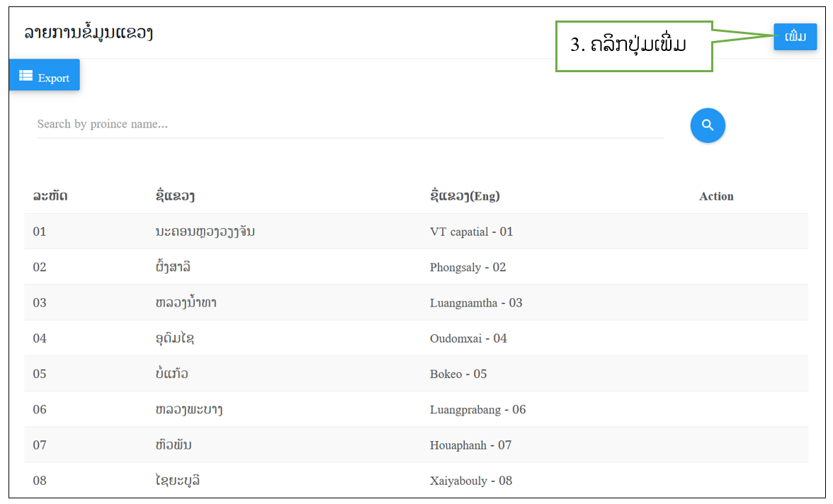The width and height of the screenshot is (833, 504).
Task: Click the ຫຼວງພະບາງ province name cell
Action: [x=188, y=410]
